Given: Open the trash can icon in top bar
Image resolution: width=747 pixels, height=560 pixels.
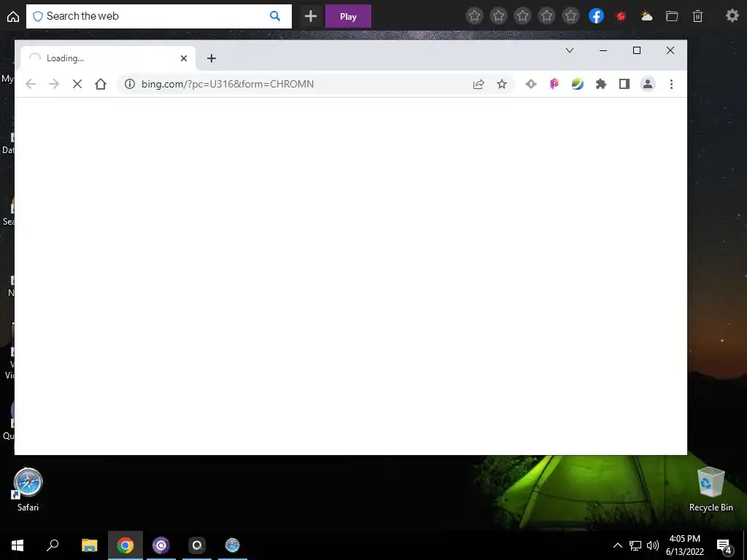Looking at the screenshot, I should 697,16.
